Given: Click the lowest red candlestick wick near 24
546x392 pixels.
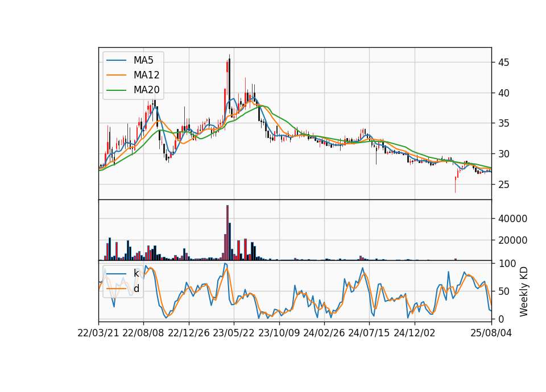Looking at the screenshot, I should (455, 184).
